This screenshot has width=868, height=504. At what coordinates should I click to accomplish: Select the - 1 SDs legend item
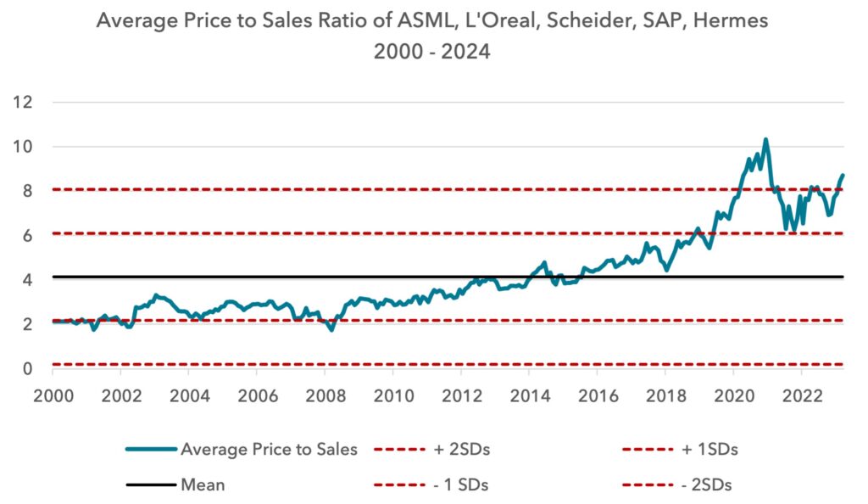[x=431, y=485]
